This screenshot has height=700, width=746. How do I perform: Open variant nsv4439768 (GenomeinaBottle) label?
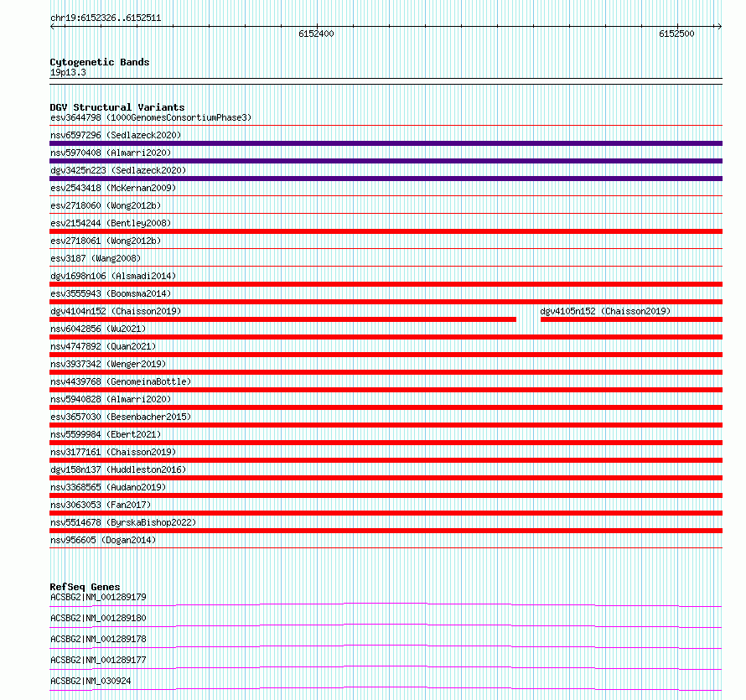coord(121,381)
